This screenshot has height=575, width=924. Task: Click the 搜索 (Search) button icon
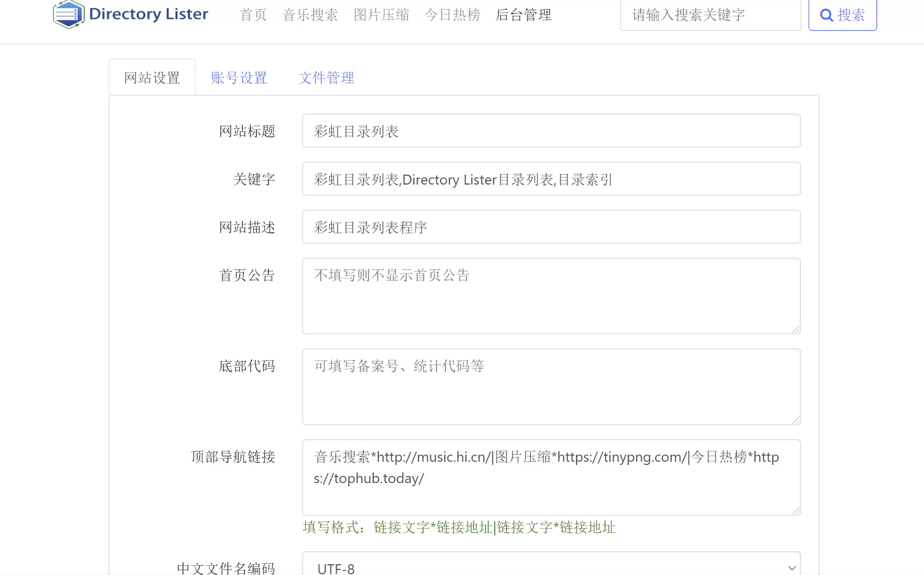pyautogui.click(x=826, y=15)
